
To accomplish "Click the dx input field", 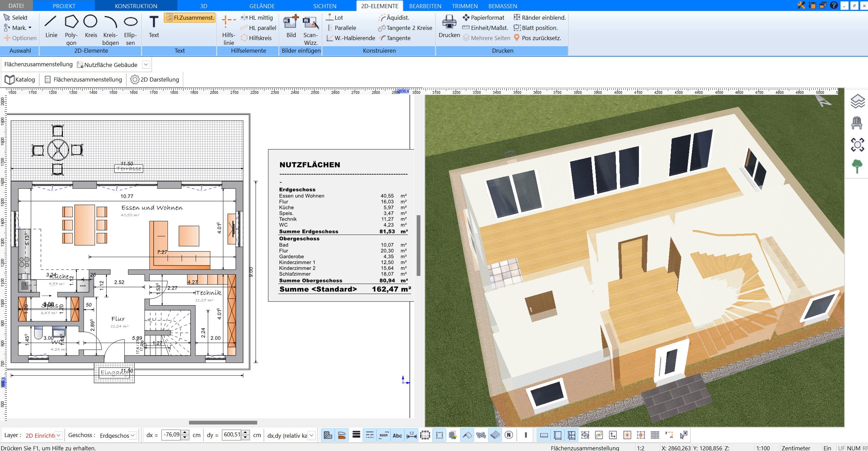I will (172, 435).
